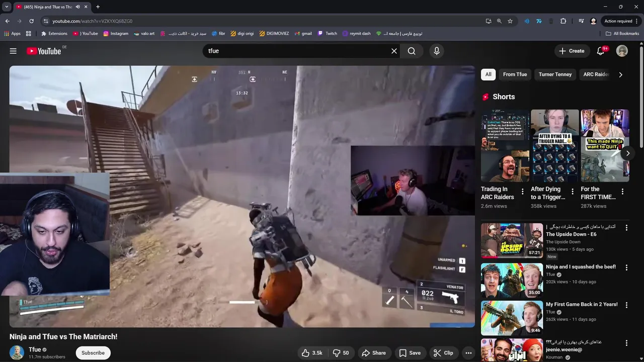Open Tfue channel avatar under the video
Viewport: 644px width, 362px height.
click(17, 353)
